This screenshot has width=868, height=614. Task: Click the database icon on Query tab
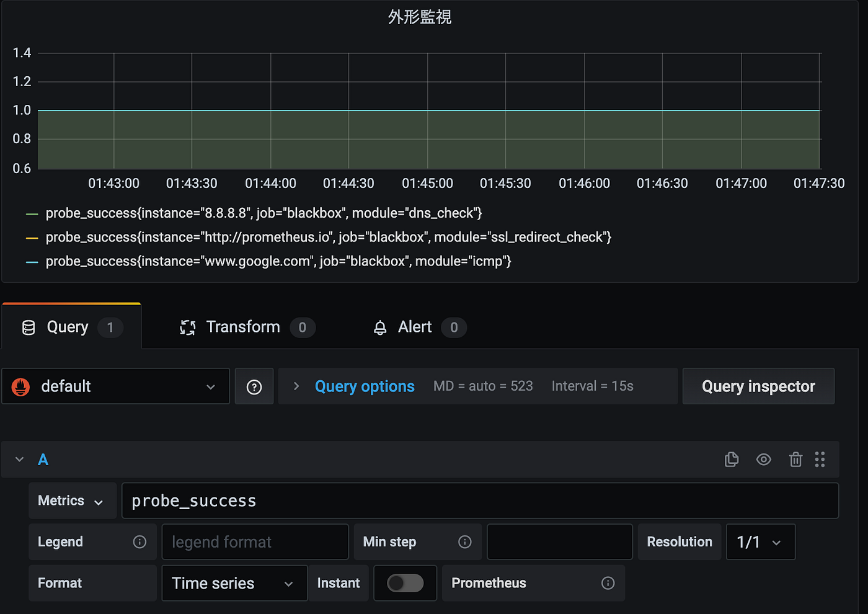(x=29, y=327)
